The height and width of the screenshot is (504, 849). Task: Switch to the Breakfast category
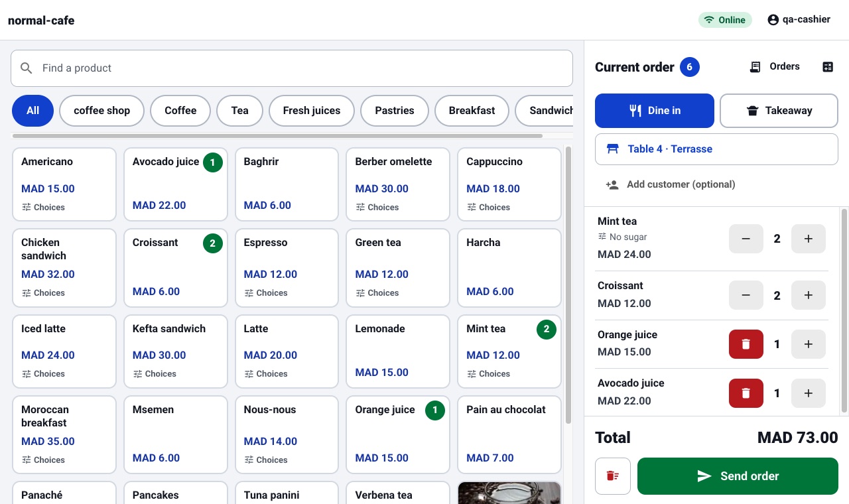tap(472, 111)
